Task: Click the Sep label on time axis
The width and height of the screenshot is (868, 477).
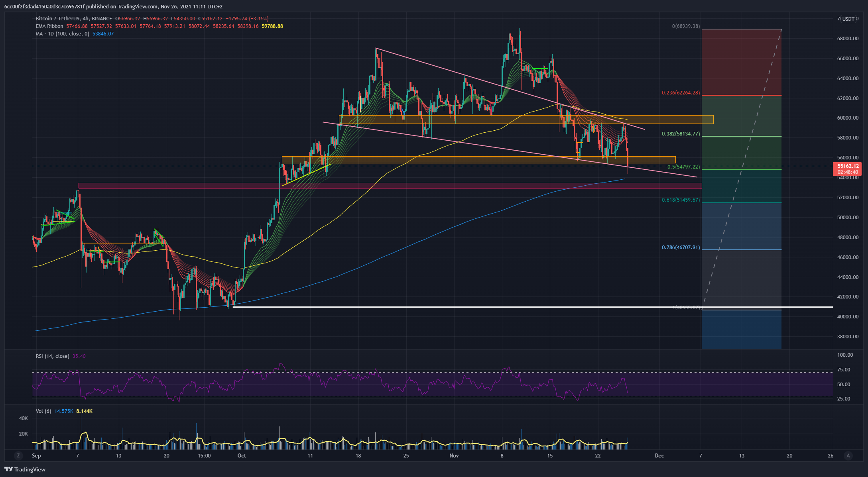Action: pos(36,456)
